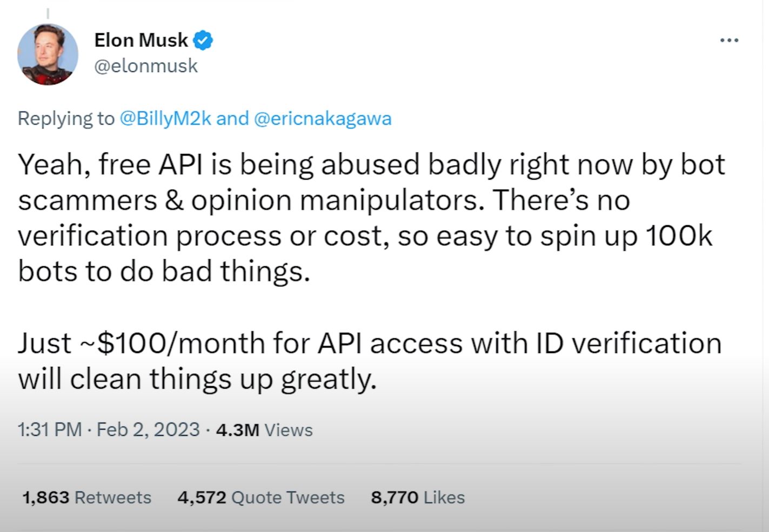Open the three-dot more options menu

(x=729, y=40)
